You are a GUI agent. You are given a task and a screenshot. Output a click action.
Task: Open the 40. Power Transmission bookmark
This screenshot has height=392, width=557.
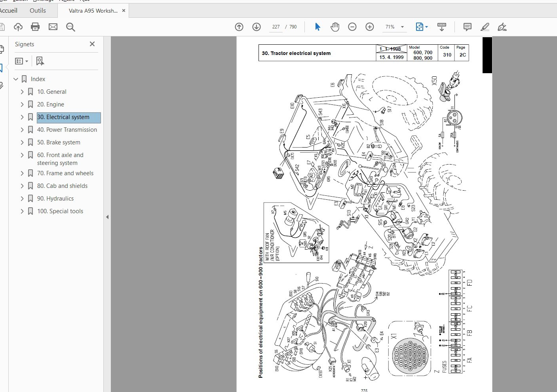tap(67, 130)
